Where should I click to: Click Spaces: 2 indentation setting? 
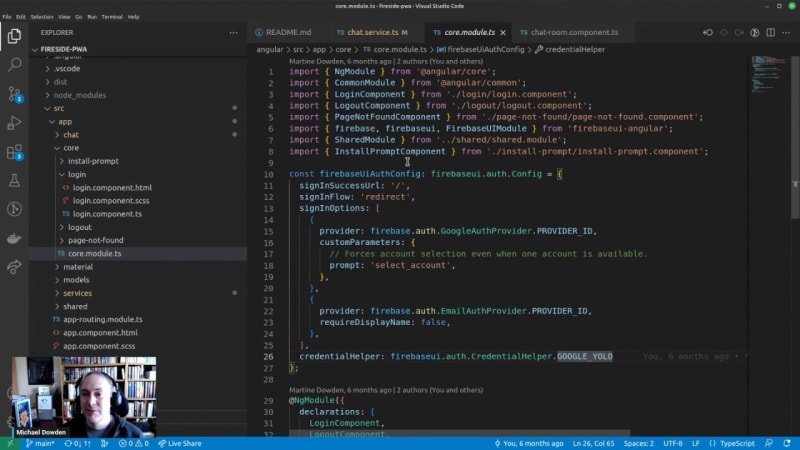pyautogui.click(x=638, y=443)
